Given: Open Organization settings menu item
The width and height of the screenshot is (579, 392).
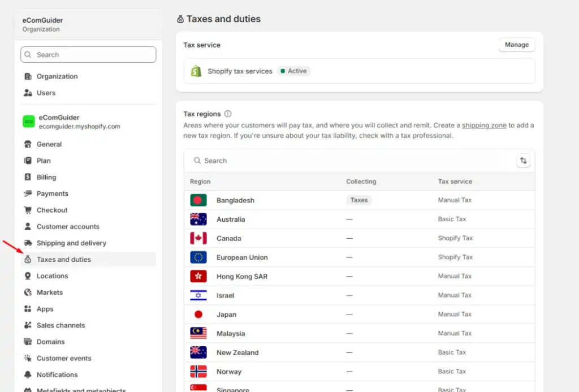Looking at the screenshot, I should (88, 76).
